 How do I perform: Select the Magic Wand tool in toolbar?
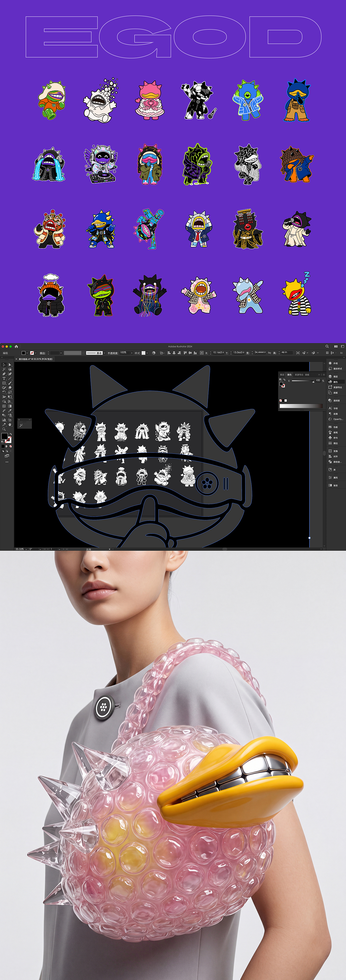(4, 370)
